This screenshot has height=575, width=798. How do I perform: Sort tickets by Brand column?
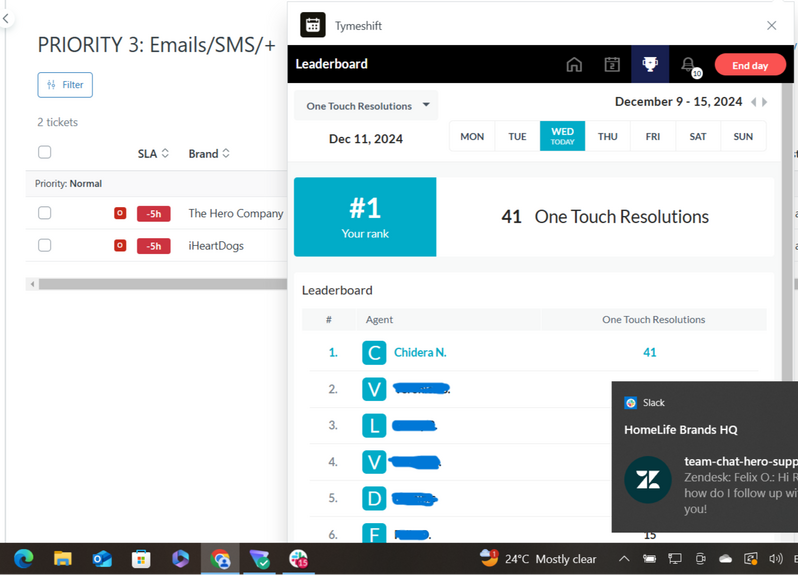tap(209, 154)
